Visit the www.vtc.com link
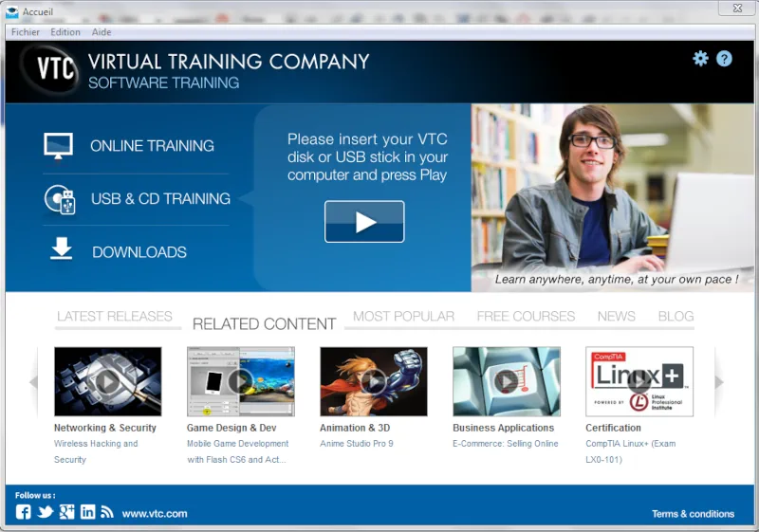This screenshot has height=532, width=759. [x=155, y=513]
